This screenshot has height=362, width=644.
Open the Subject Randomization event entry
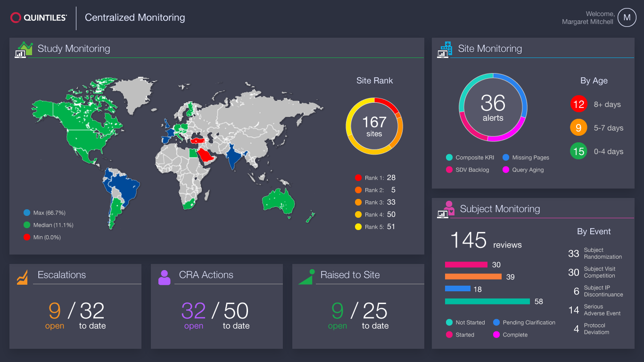[x=595, y=254]
